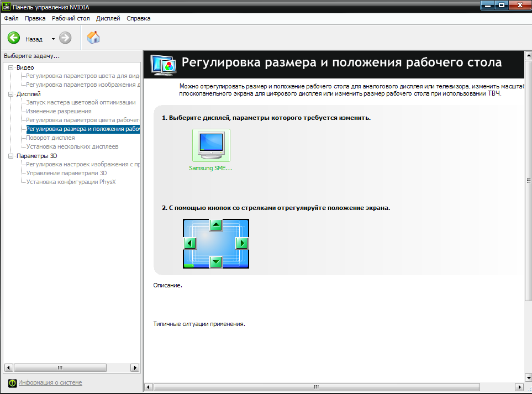Click the Параметры 3D category label
This screenshot has width=532, height=394.
point(36,156)
